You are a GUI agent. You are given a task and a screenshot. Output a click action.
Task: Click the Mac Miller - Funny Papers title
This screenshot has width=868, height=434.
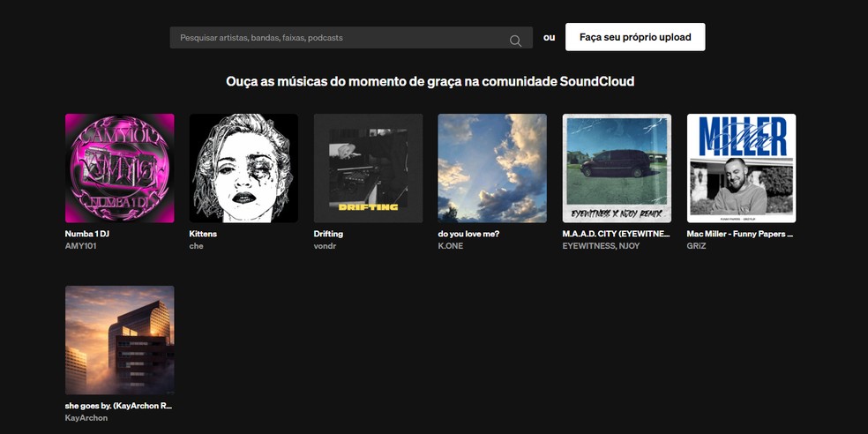740,234
